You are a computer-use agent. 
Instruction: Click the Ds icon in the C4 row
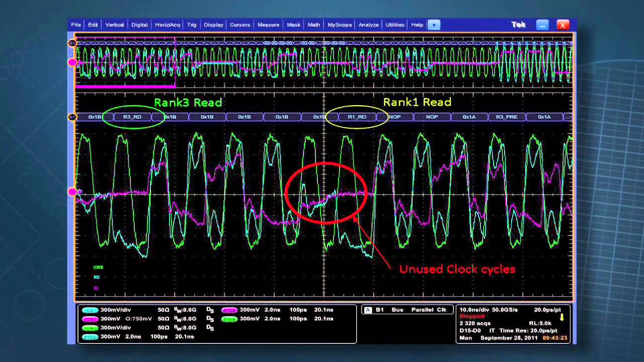(210, 328)
